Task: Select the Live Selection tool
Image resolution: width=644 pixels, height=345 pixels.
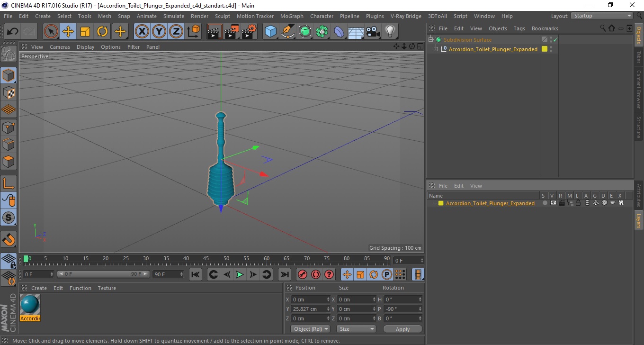Action: coord(51,32)
